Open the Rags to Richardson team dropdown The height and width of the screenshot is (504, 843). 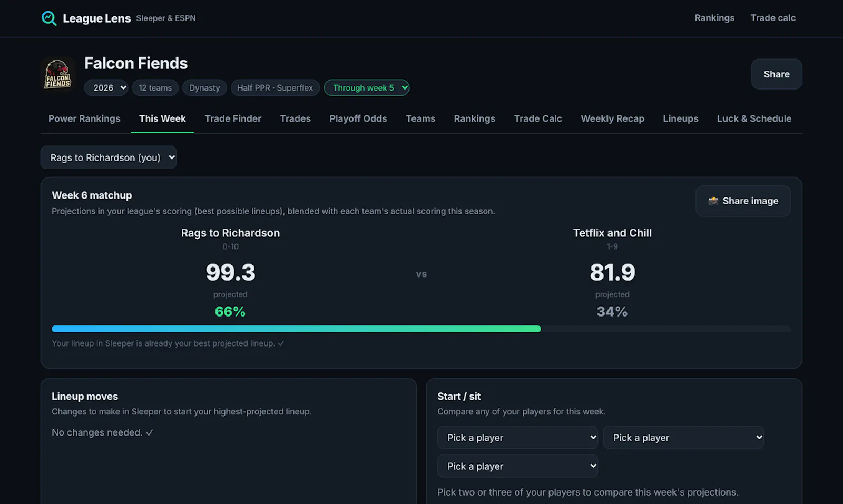pos(109,157)
